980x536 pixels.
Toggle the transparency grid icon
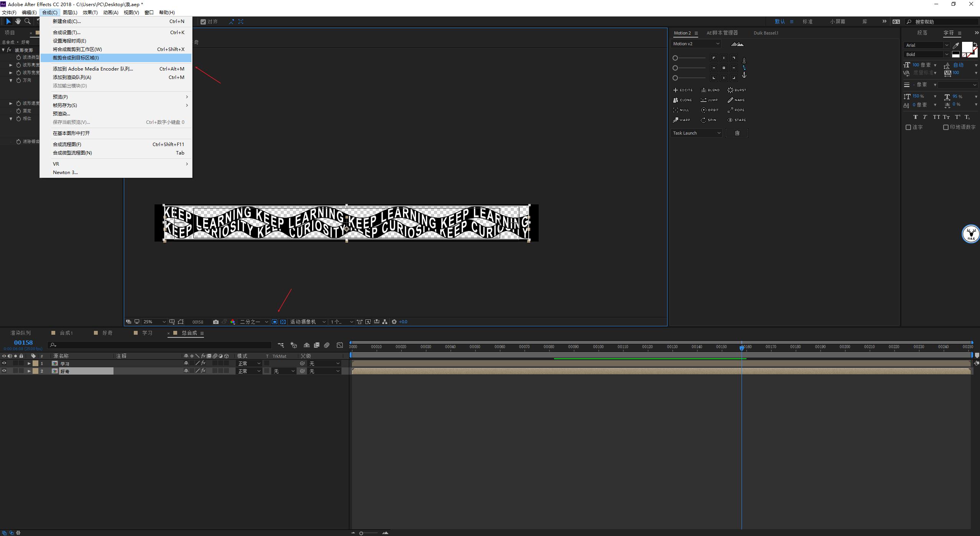click(283, 322)
